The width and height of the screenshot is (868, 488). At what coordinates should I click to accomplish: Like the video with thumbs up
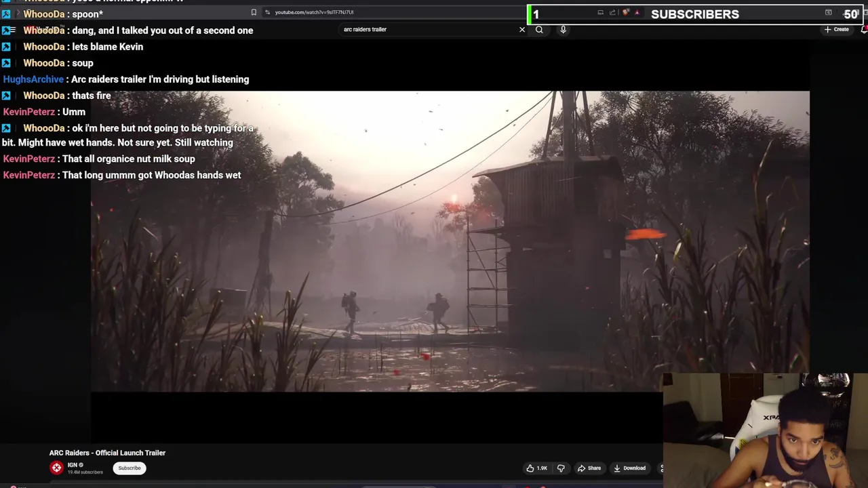click(x=536, y=468)
